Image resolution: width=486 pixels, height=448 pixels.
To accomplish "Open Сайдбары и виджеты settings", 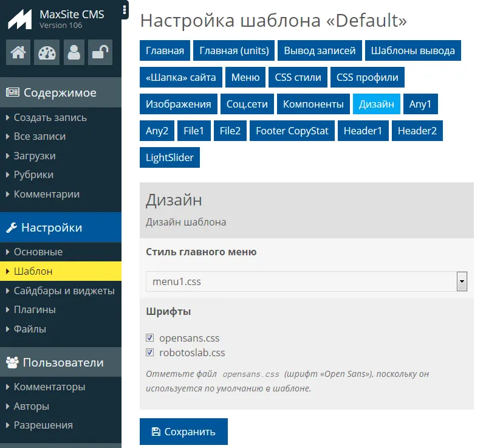I will (x=64, y=291).
